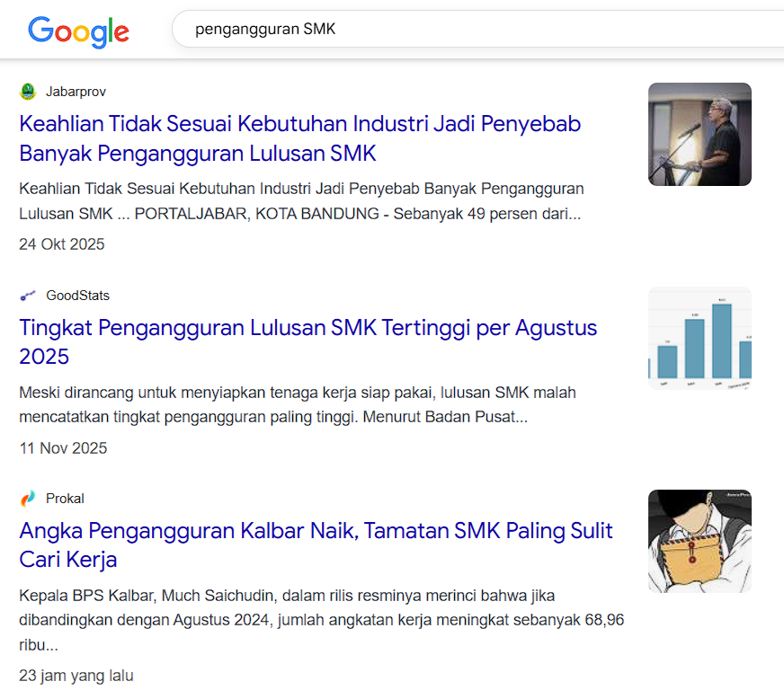Click the '11 Nov 2025' date
The width and height of the screenshot is (784, 690).
pos(63,448)
